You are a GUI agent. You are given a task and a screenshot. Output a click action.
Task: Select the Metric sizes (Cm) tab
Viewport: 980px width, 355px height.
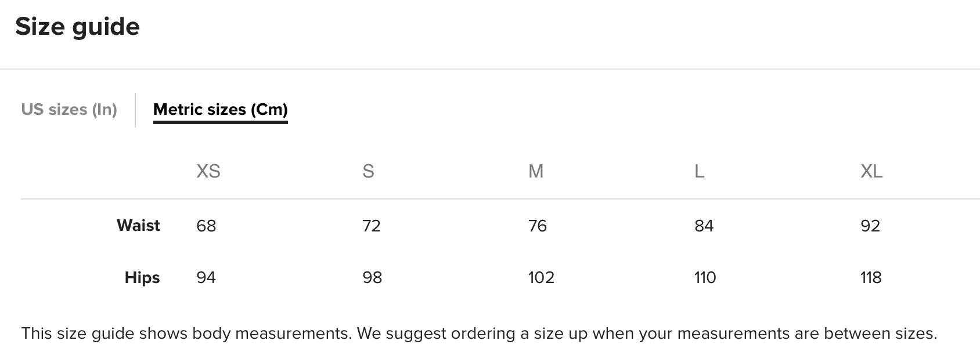(x=220, y=110)
